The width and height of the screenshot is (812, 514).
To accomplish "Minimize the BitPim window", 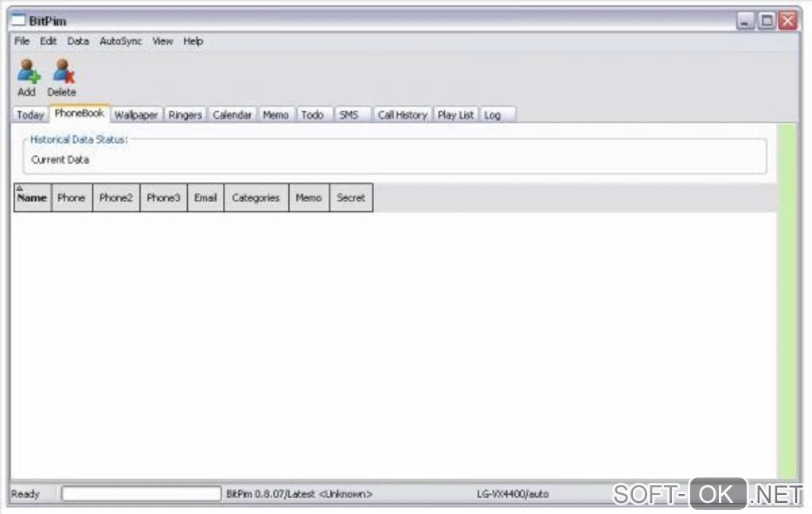I will 745,21.
